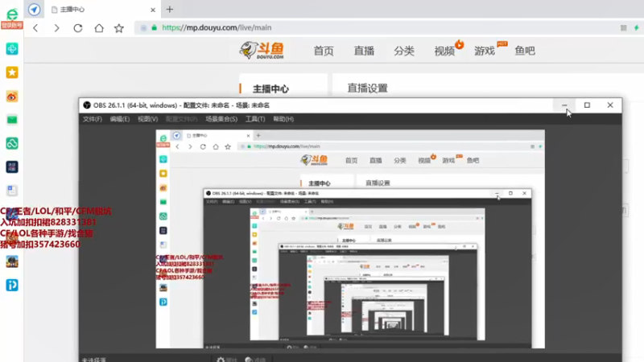Open green cloud loop icon in sidebar
Screen dimensions: 644x362
tap(12, 143)
